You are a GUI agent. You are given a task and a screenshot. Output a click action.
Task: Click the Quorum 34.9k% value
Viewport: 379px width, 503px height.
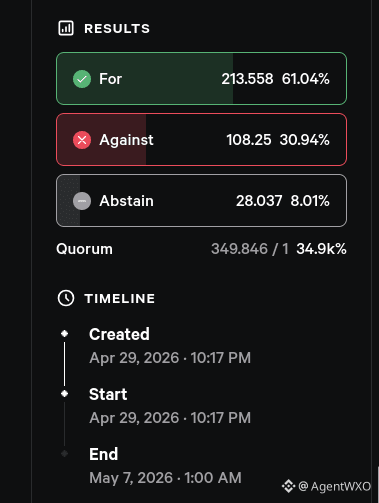321,249
